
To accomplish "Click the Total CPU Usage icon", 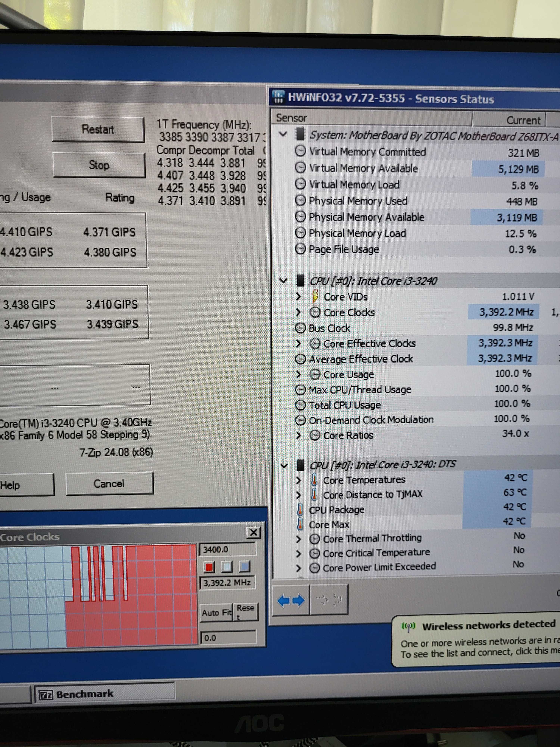I will [x=300, y=405].
